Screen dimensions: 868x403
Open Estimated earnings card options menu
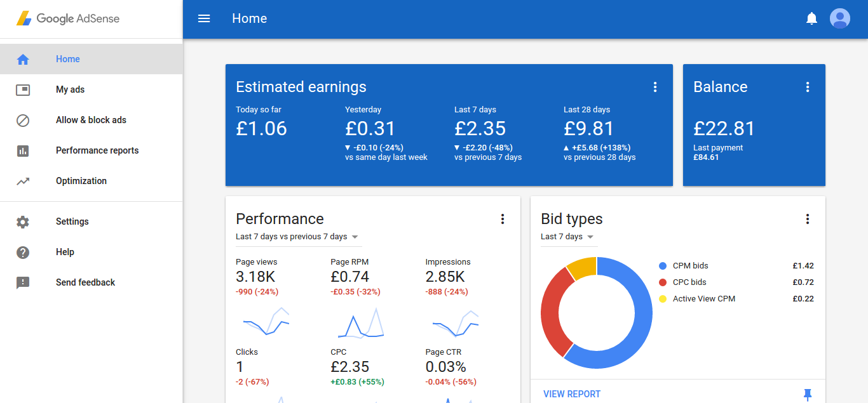click(x=655, y=87)
